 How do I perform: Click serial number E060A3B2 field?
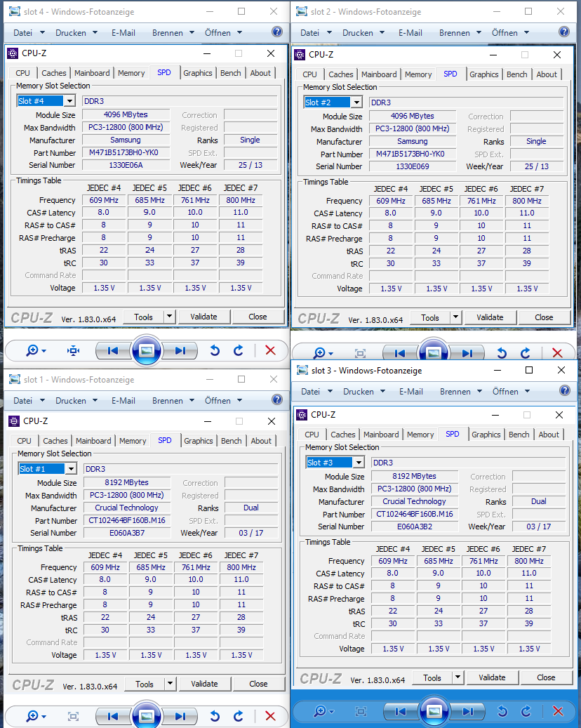point(415,527)
